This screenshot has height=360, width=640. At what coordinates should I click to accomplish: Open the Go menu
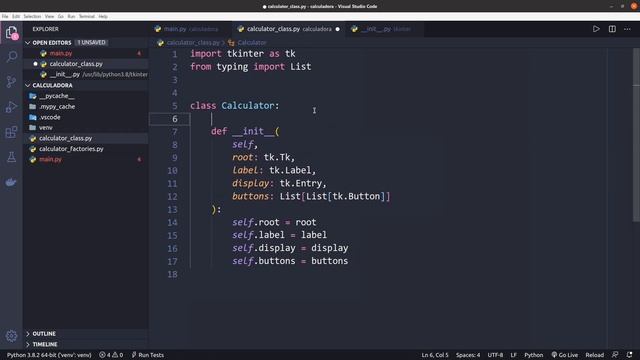click(60, 16)
